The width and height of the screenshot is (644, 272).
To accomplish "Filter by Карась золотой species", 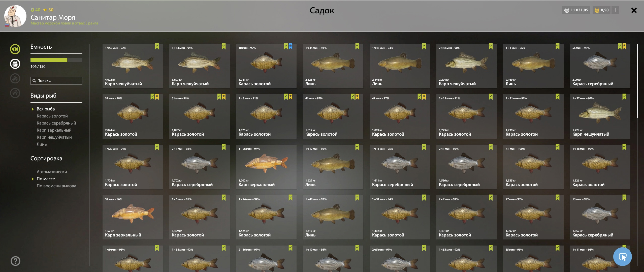I will click(x=52, y=116).
